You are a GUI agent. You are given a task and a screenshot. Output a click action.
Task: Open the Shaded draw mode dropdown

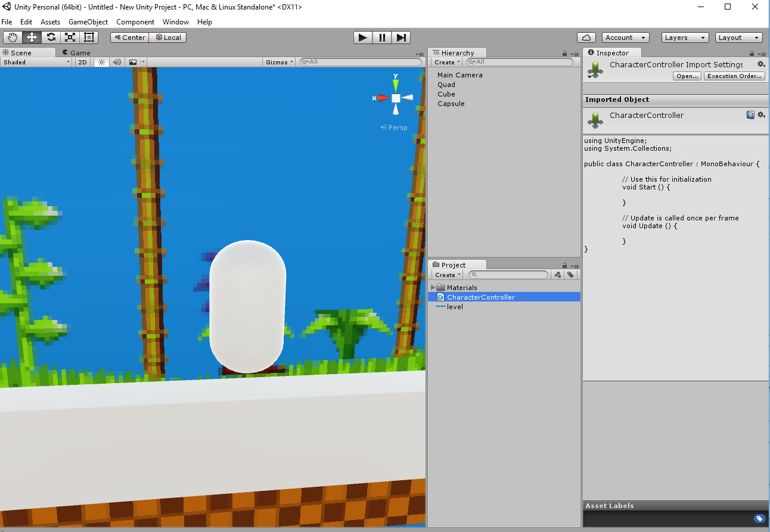tap(36, 62)
